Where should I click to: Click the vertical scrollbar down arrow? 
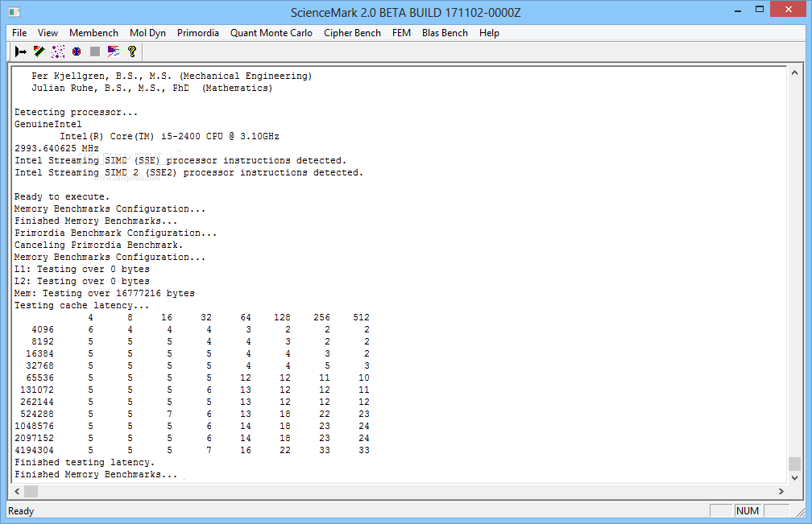tap(794, 478)
